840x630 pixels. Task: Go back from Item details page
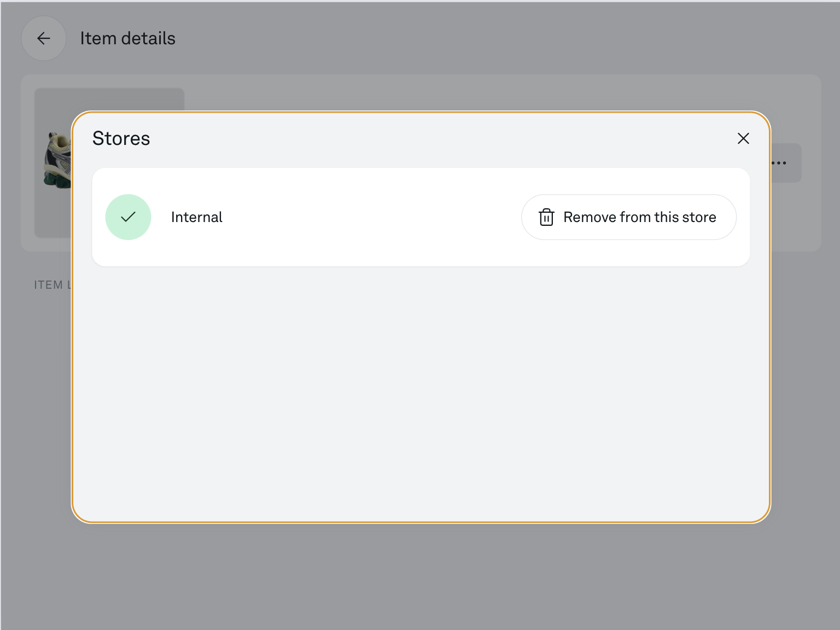(44, 38)
